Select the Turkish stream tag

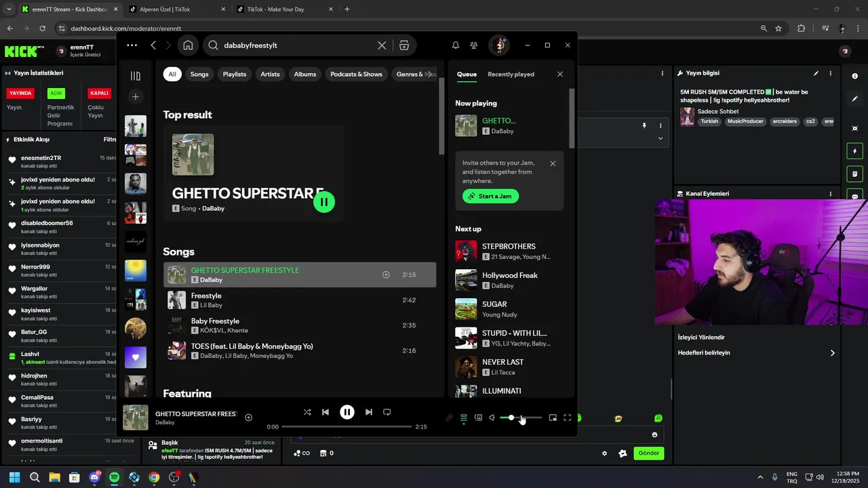point(709,121)
